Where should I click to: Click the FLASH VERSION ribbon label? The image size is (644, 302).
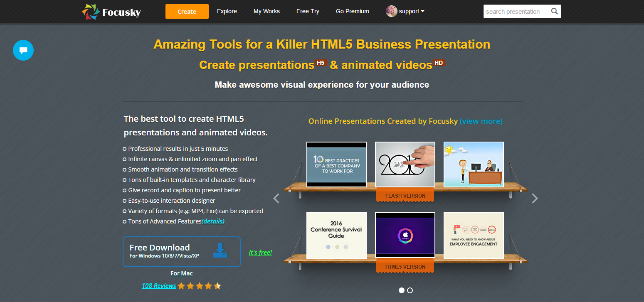(405, 196)
